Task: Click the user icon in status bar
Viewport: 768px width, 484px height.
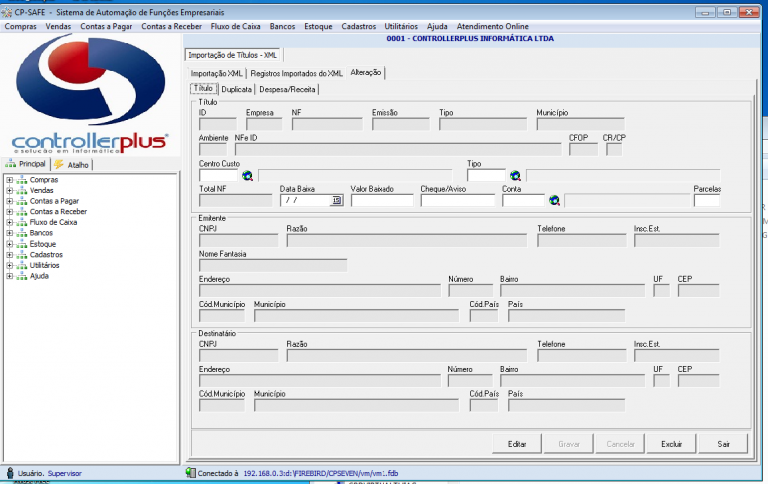Action: pyautogui.click(x=10, y=473)
